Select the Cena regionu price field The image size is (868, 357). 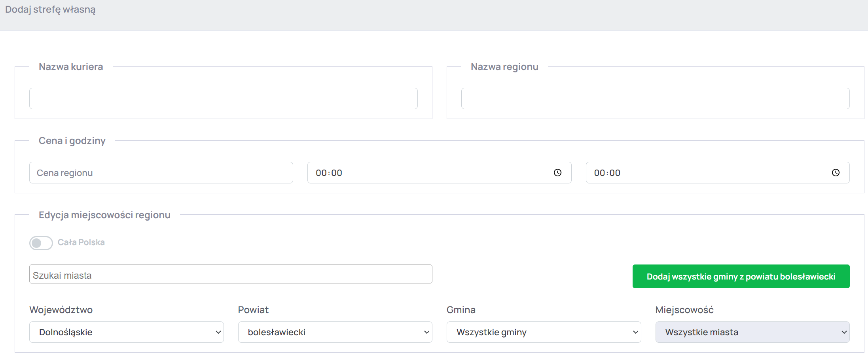[x=161, y=173]
